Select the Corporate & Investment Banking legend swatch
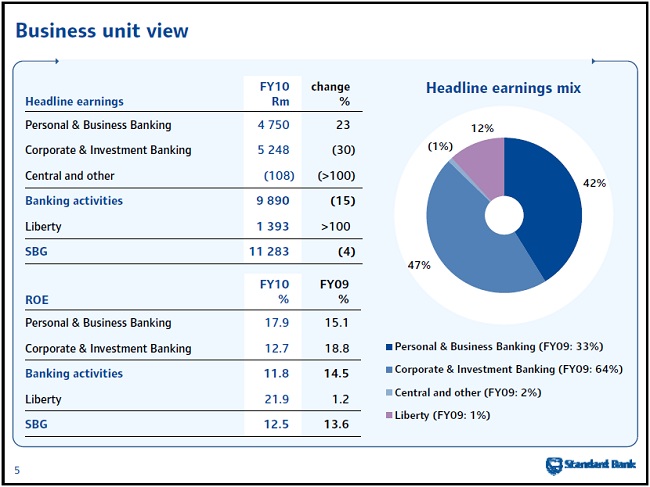 click(x=389, y=370)
